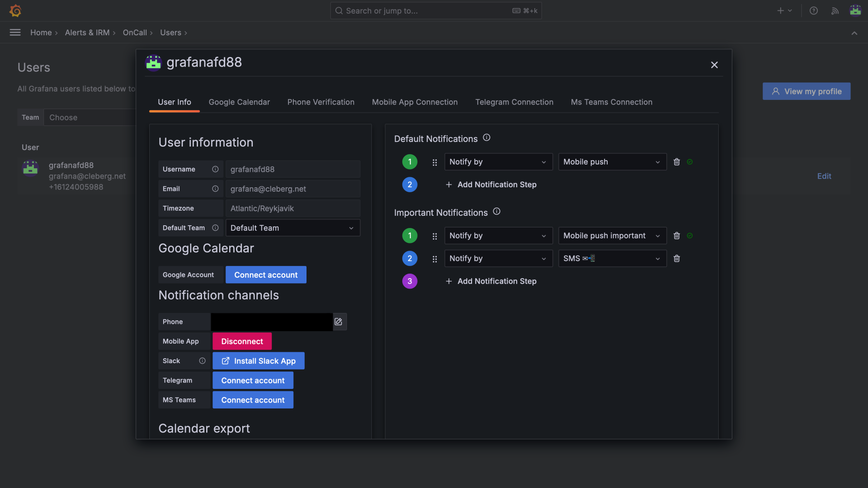This screenshot has height=488, width=868.
Task: Open the news feed RSS icon
Action: 835,11
